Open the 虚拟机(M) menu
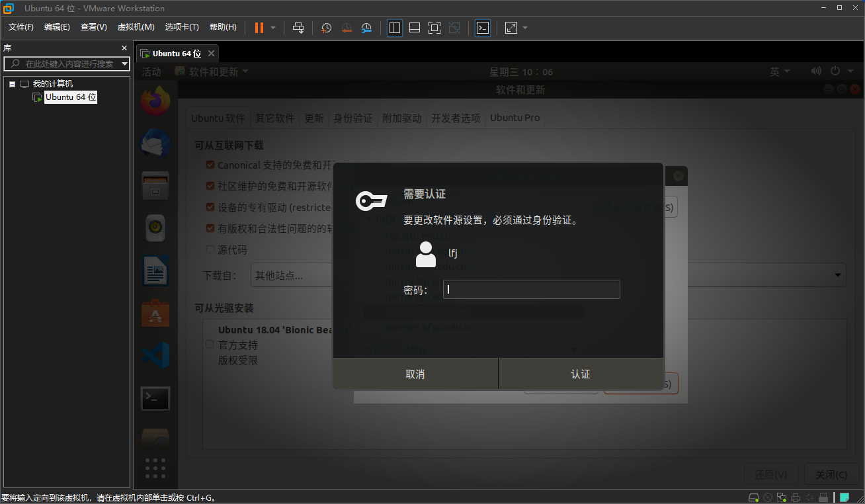 (x=136, y=27)
